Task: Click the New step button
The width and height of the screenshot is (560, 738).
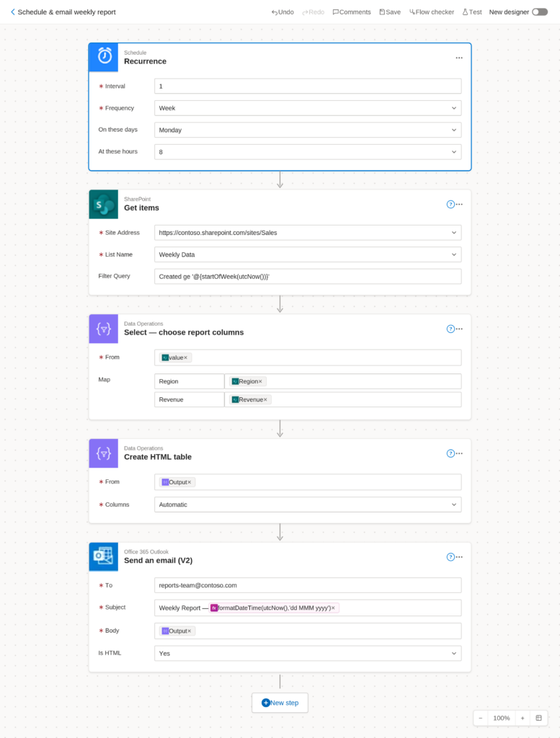Action: tap(280, 703)
